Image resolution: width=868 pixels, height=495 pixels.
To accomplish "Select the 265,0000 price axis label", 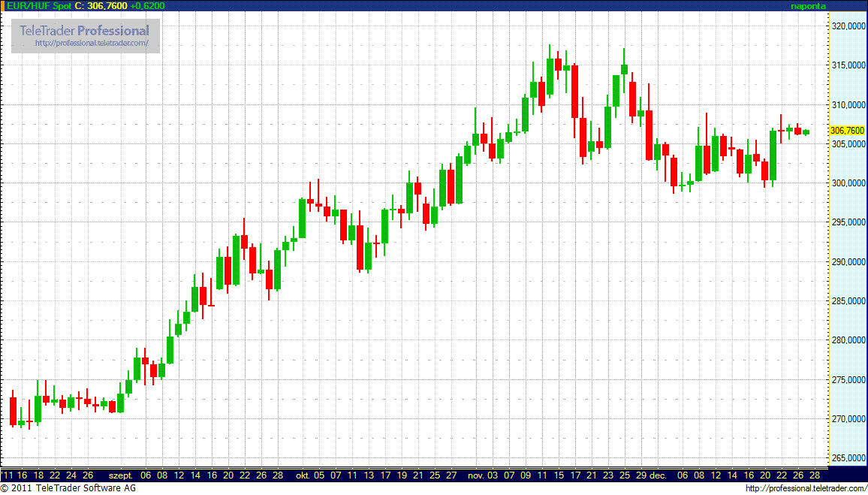I will (848, 458).
